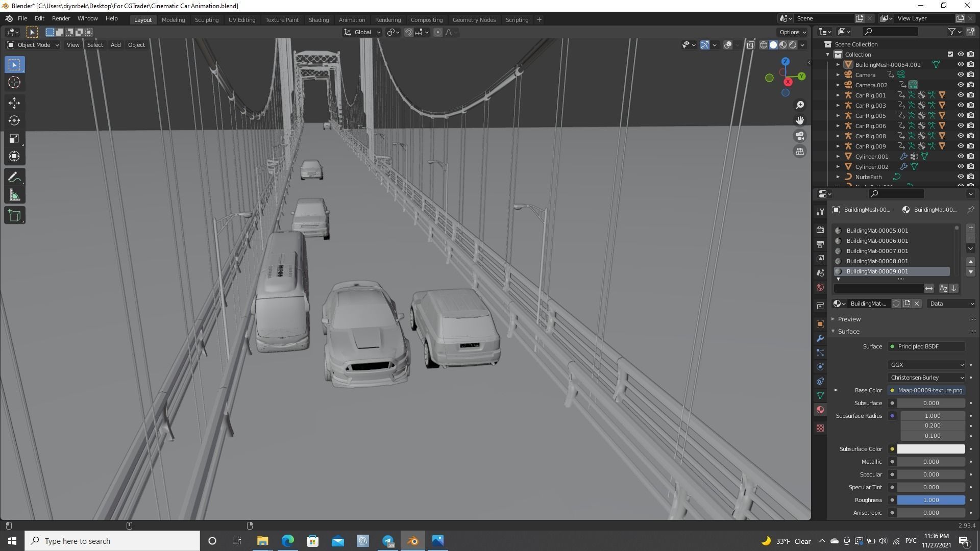This screenshot has height=551, width=980.
Task: Disable Car Rig.005 in renders
Action: click(970, 116)
